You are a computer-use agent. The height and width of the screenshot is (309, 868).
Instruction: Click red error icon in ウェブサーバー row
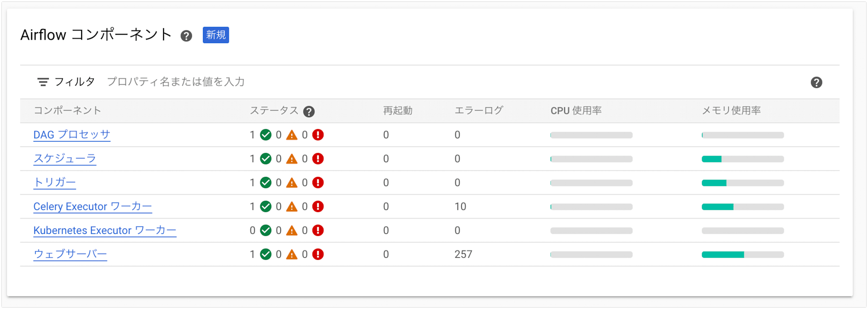318,254
